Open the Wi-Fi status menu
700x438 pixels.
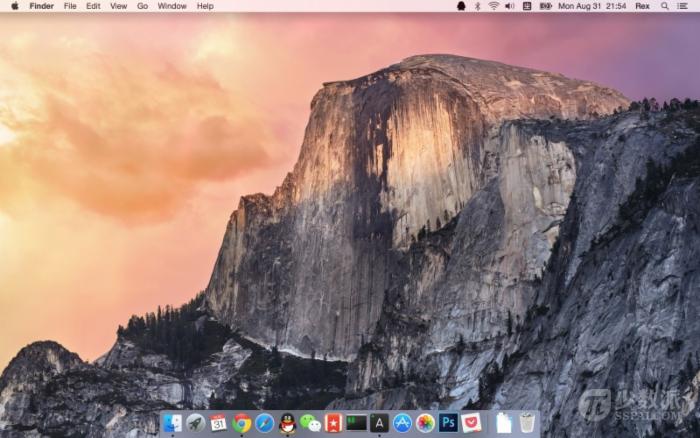coord(493,6)
